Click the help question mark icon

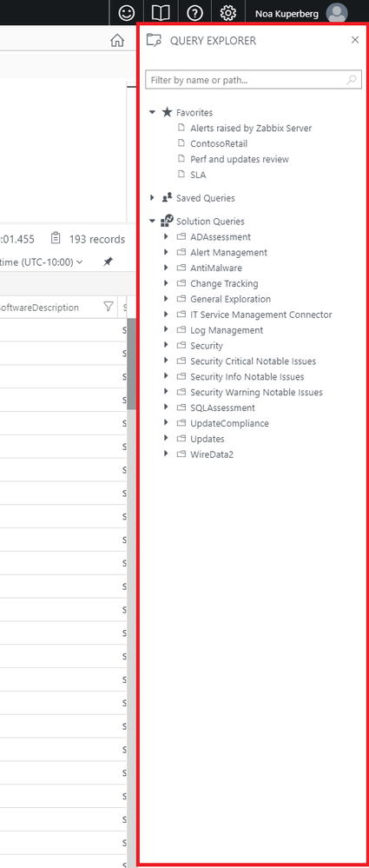click(x=194, y=12)
